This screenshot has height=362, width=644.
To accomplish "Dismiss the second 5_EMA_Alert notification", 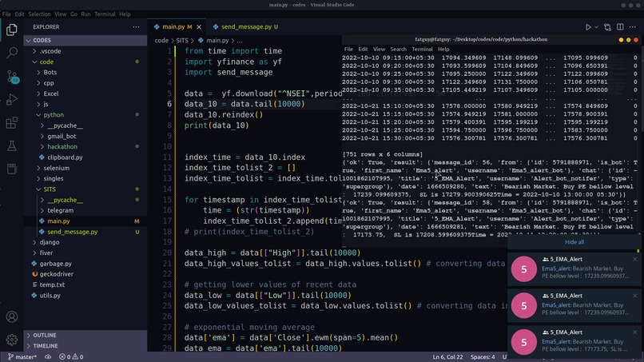I will pos(634,296).
